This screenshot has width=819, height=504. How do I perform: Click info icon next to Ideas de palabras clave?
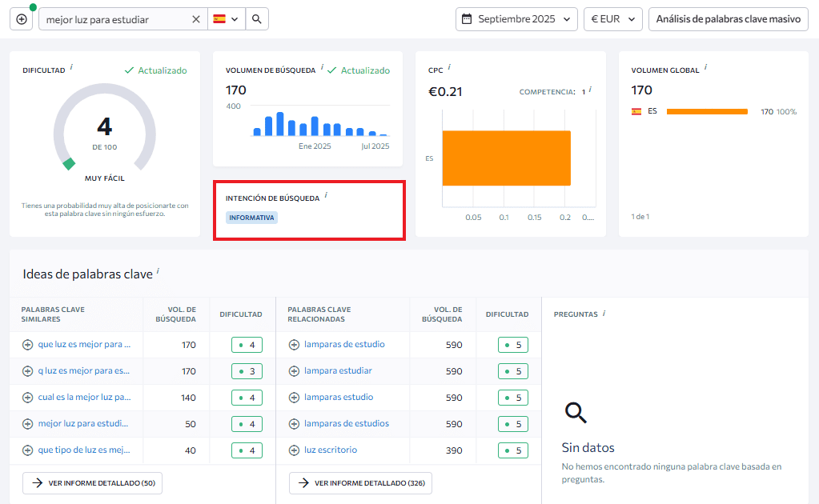158,270
